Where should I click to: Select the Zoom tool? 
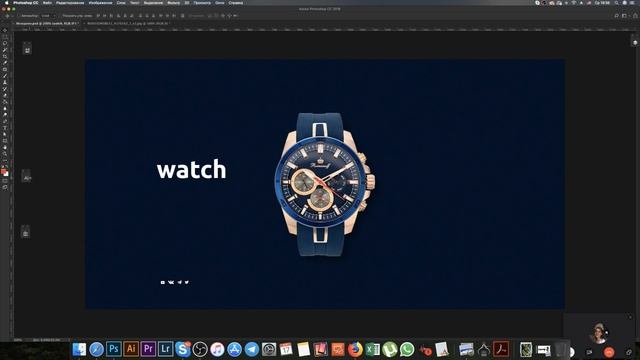coord(5,154)
